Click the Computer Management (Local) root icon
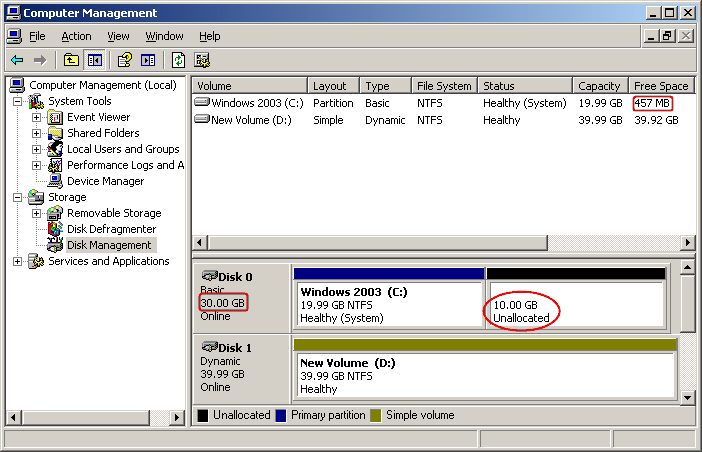The width and height of the screenshot is (702, 452). 17,85
